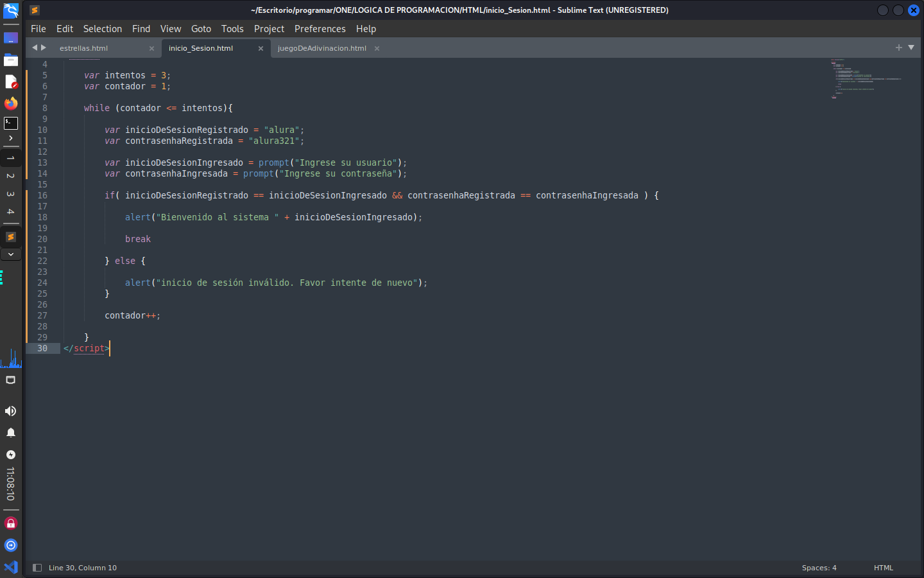The image size is (924, 578).
Task: Open the Preferences menu
Action: pyautogui.click(x=320, y=29)
